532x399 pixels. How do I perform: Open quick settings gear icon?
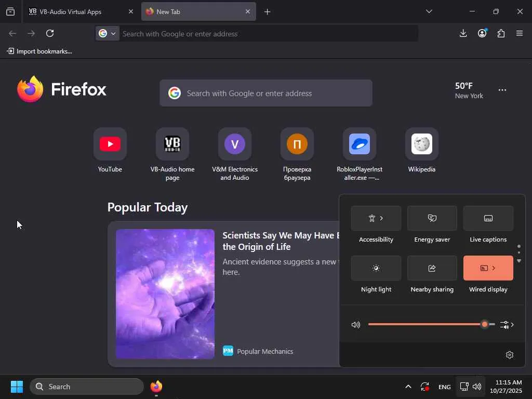point(509,355)
